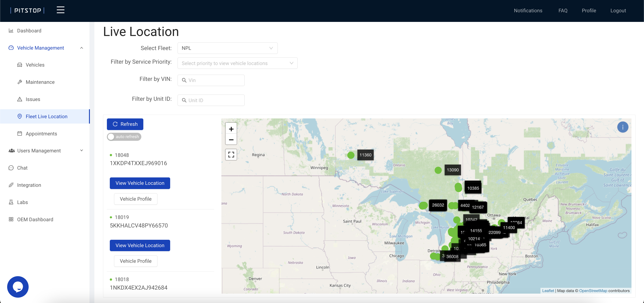Open the Filter by Service Priority dropdown
The image size is (644, 303).
click(x=237, y=63)
